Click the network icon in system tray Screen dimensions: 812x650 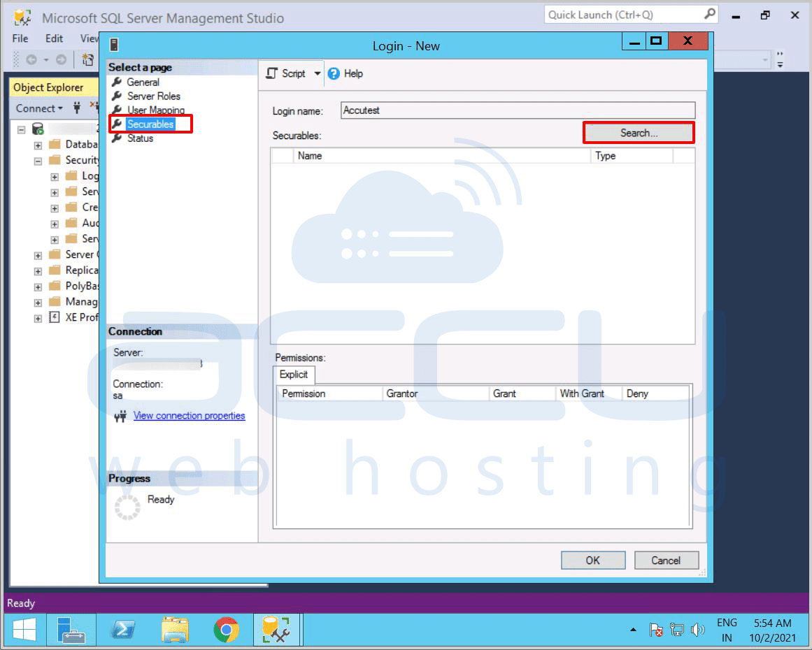coord(677,630)
